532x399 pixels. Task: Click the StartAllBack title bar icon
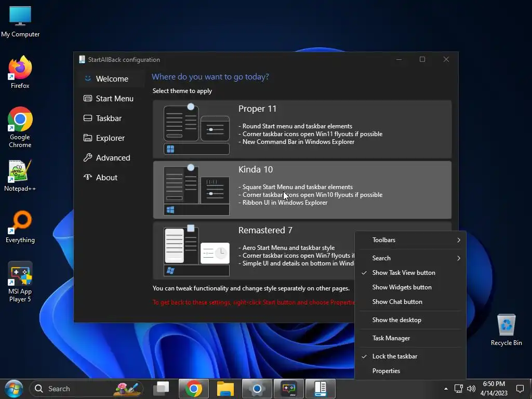coord(82,59)
